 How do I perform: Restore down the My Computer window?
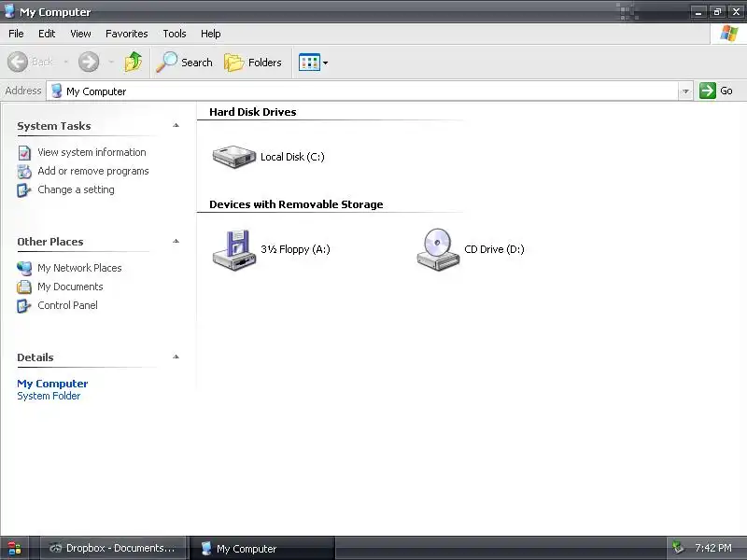pos(717,12)
